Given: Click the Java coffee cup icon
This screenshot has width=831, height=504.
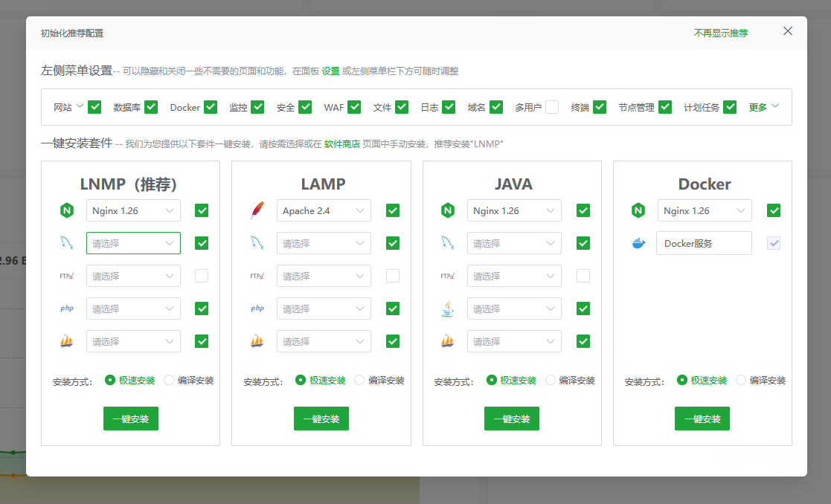Looking at the screenshot, I should (x=448, y=308).
